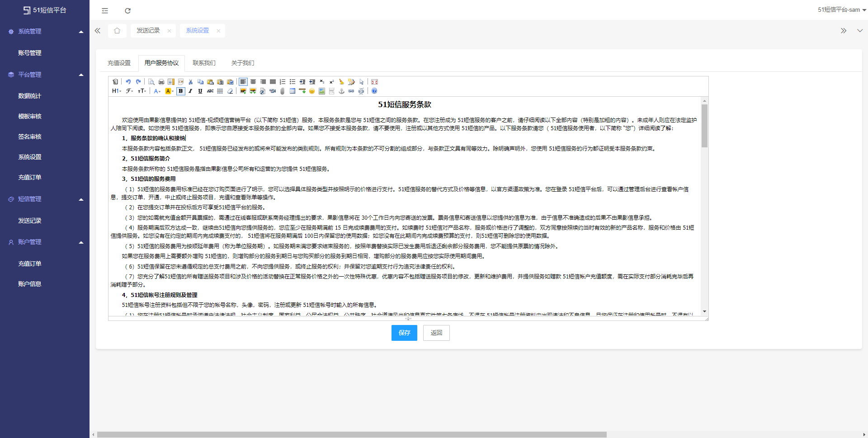Insert a horizontal rule line
Viewport: 868px width, 438px height.
coord(302,91)
